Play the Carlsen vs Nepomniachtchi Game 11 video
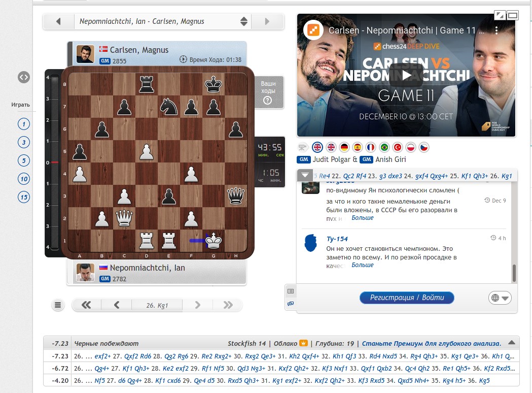 406,76
